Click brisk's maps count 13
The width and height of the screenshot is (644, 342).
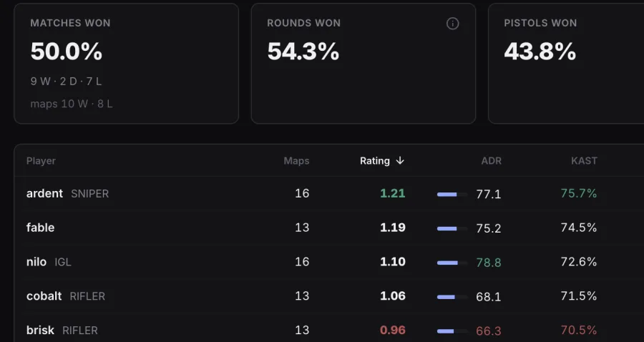[x=302, y=330]
